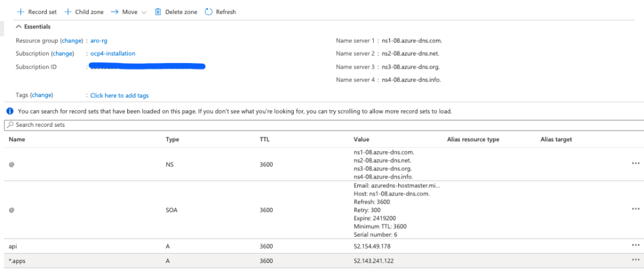Change the Resource group

[x=71, y=40]
